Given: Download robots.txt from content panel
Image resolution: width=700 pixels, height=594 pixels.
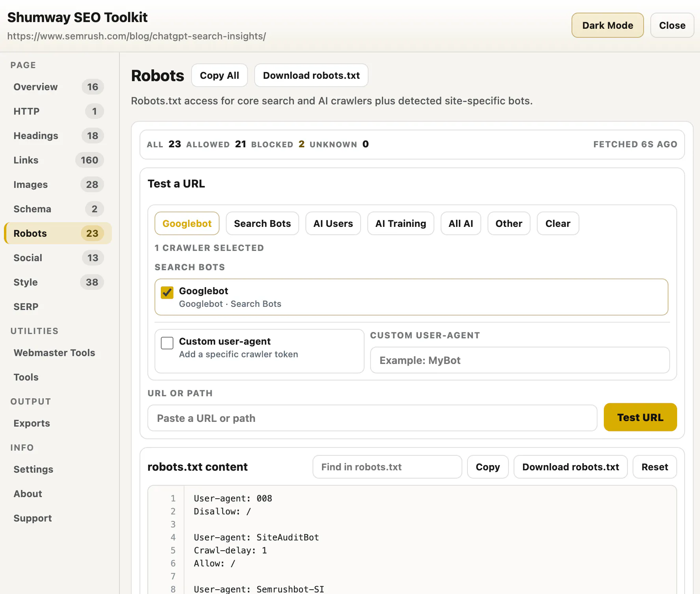Looking at the screenshot, I should (571, 467).
